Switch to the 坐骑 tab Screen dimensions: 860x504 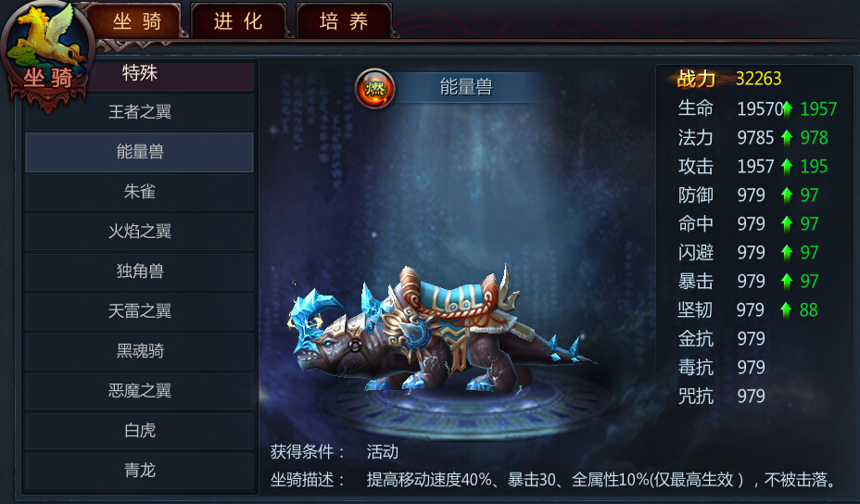coord(137,21)
